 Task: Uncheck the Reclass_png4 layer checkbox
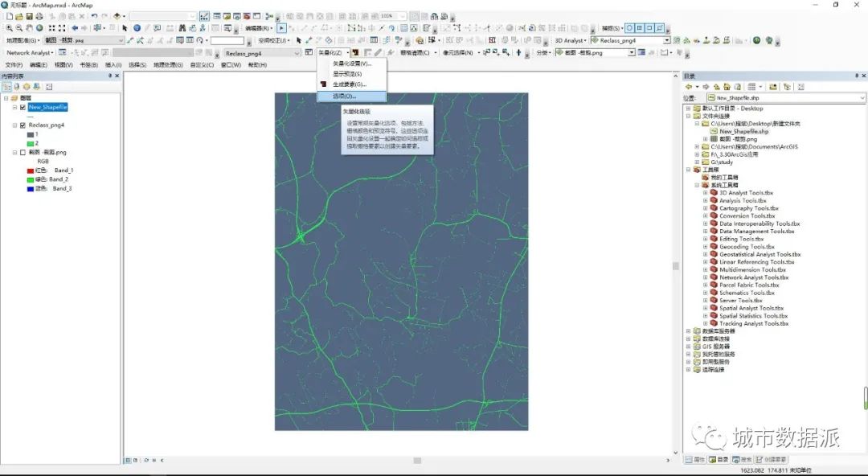[x=23, y=125]
